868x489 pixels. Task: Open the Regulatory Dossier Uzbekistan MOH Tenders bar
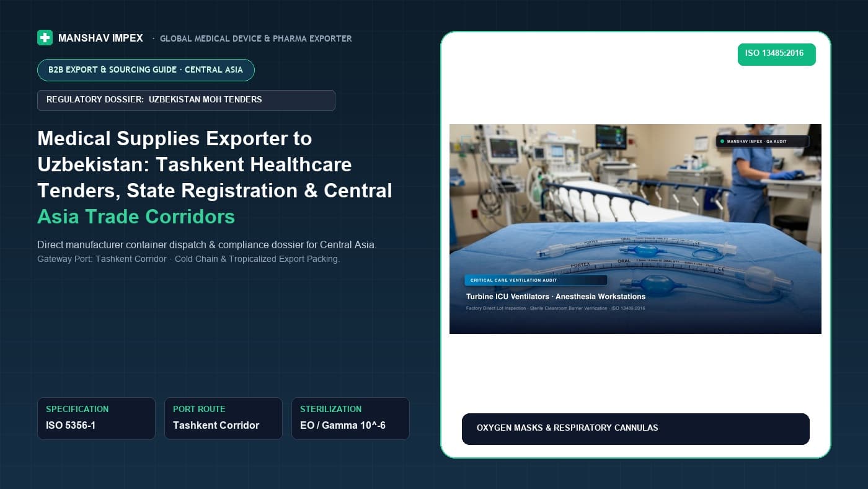186,100
